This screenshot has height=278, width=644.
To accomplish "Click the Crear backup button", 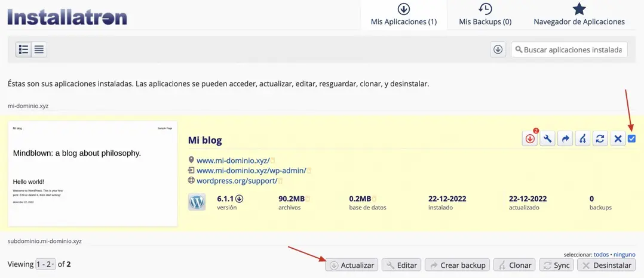I will coord(458,265).
